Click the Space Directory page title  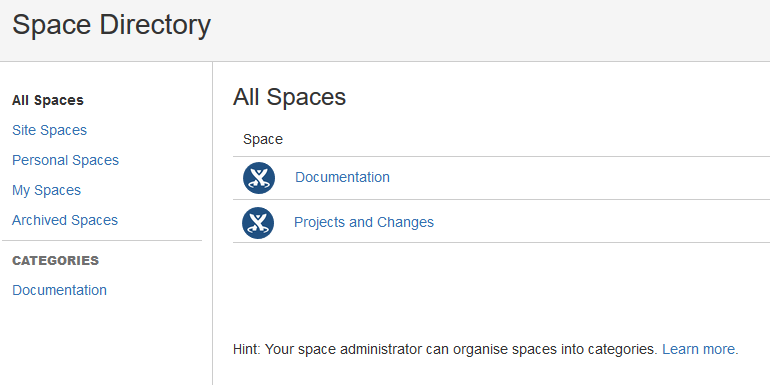point(111,25)
